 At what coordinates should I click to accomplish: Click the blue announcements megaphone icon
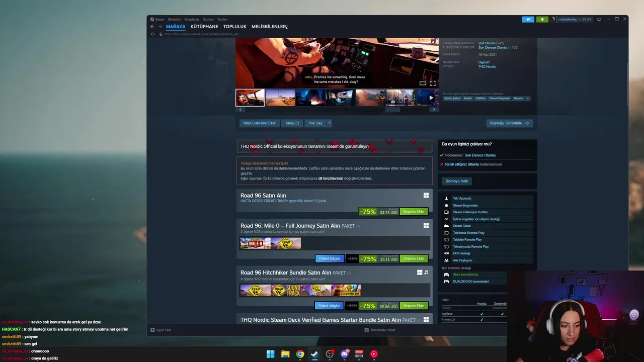528,19
